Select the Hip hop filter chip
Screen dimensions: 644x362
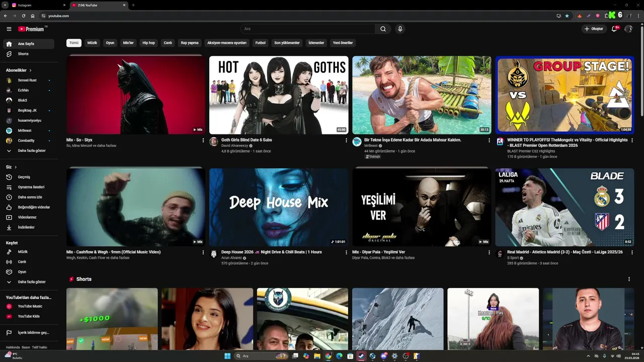[148, 43]
